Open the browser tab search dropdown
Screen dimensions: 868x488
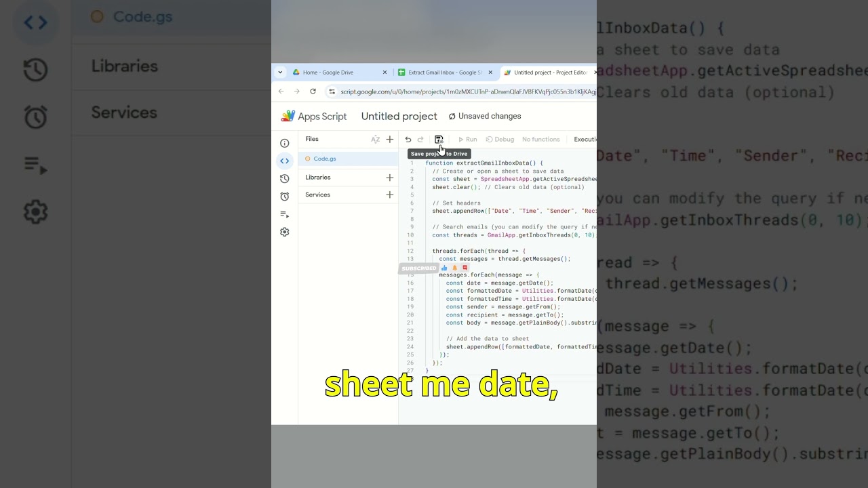pyautogui.click(x=280, y=73)
